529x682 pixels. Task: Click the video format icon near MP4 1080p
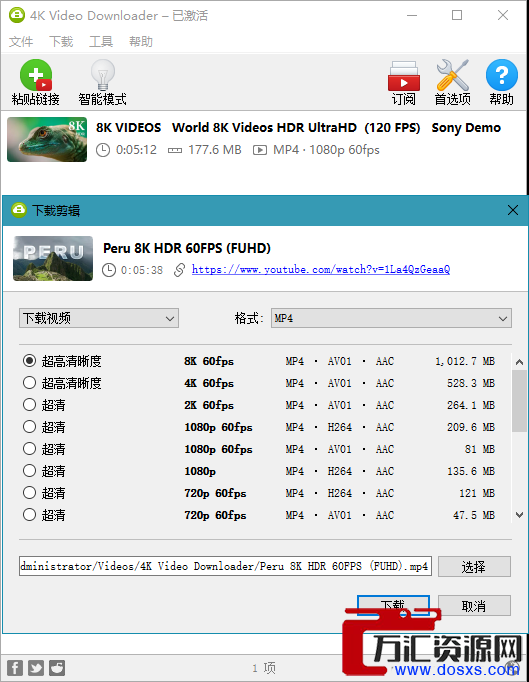[260, 150]
